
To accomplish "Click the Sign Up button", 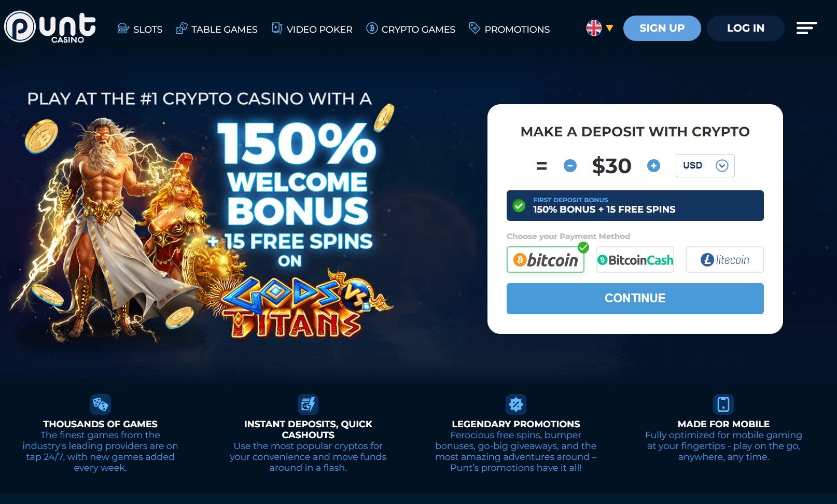I will pyautogui.click(x=662, y=28).
